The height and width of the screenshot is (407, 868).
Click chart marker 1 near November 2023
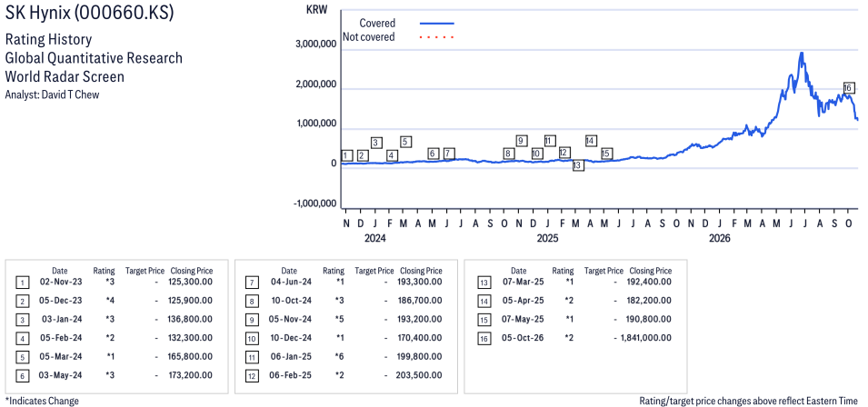347,155
